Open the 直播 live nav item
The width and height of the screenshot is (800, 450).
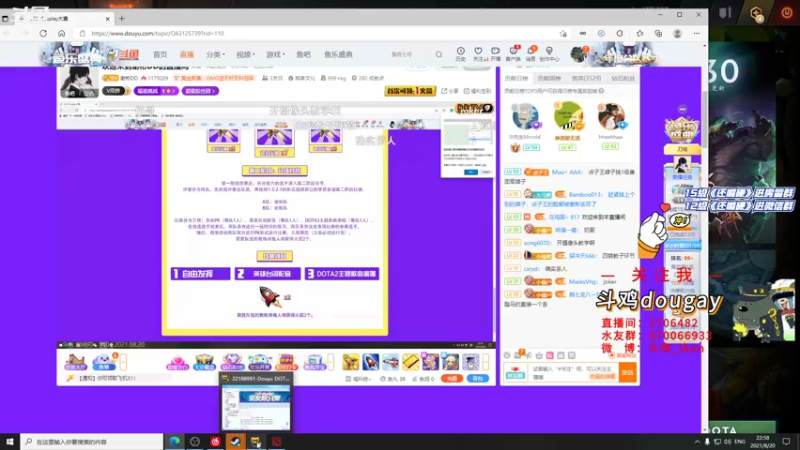pyautogui.click(x=187, y=54)
